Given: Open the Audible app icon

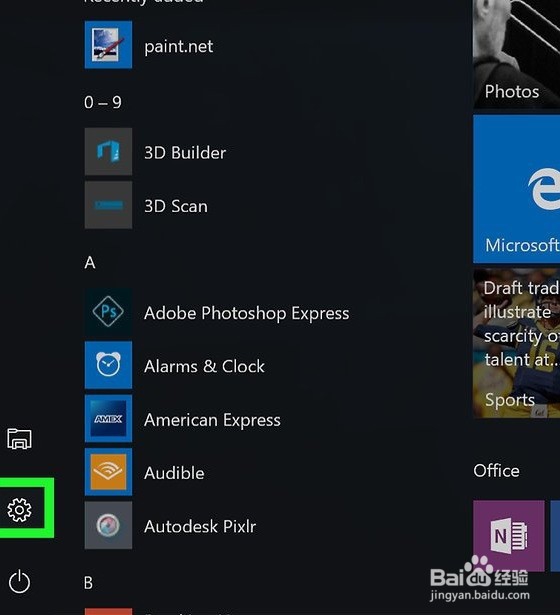Looking at the screenshot, I should 108,472.
